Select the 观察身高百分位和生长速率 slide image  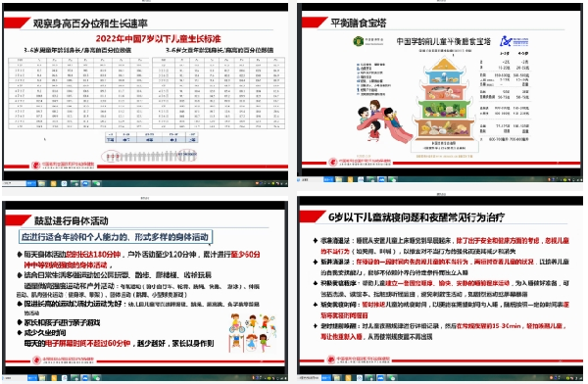coord(145,94)
